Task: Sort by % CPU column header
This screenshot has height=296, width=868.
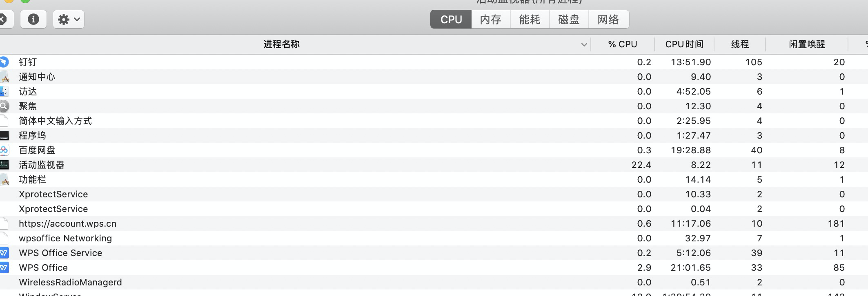Action: click(622, 44)
